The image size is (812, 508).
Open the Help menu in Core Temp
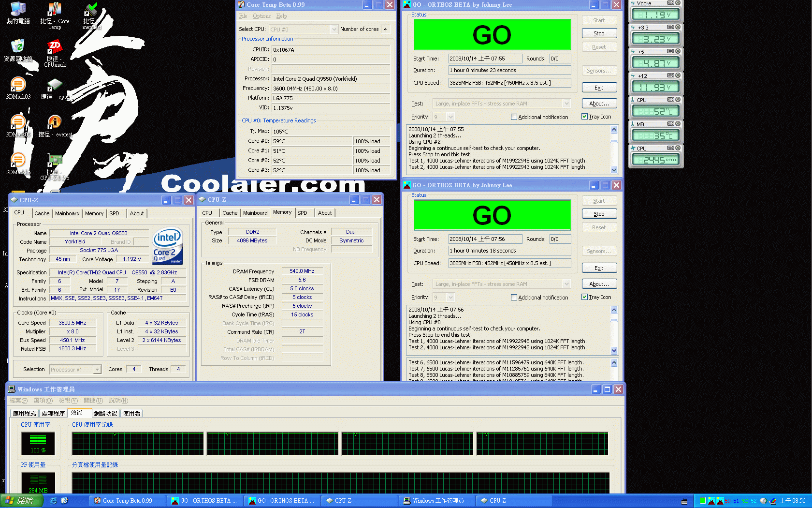tap(281, 16)
